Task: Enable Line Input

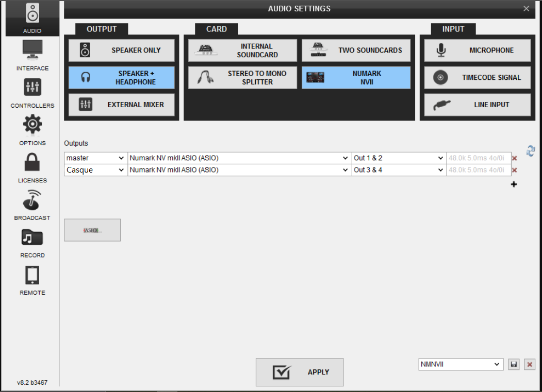Action: pos(478,105)
